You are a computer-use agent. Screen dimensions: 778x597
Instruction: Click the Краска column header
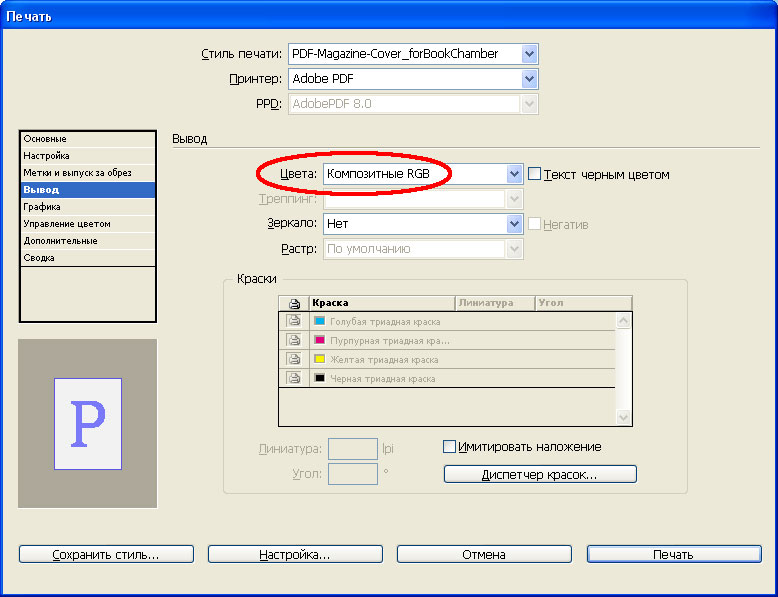tap(382, 303)
